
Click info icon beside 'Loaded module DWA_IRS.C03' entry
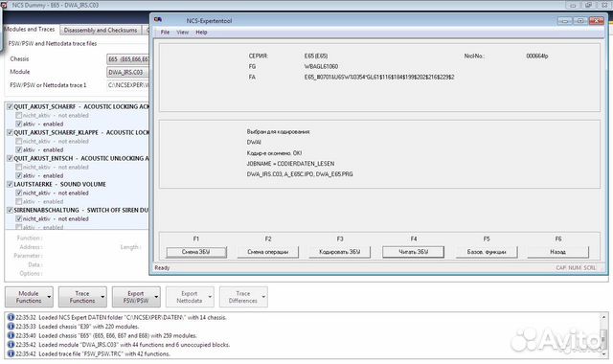point(11,345)
